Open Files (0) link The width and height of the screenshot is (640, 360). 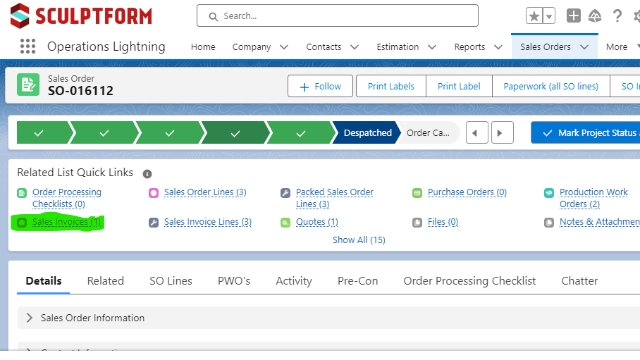(443, 222)
